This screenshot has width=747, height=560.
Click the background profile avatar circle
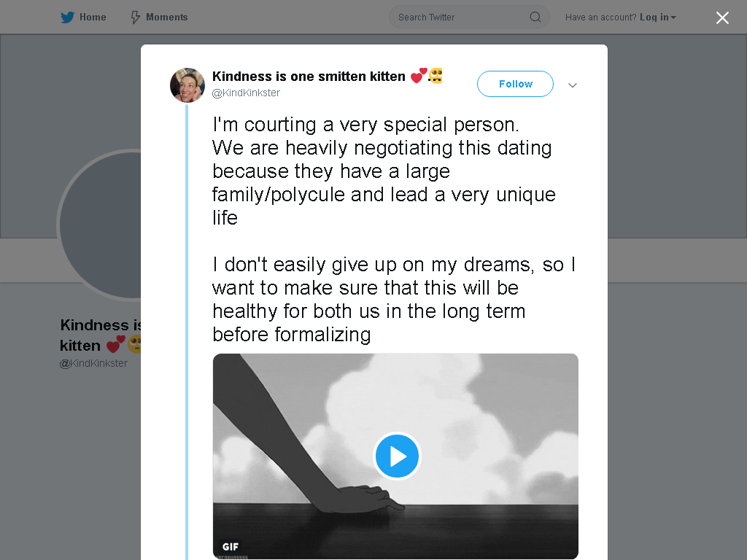click(100, 225)
